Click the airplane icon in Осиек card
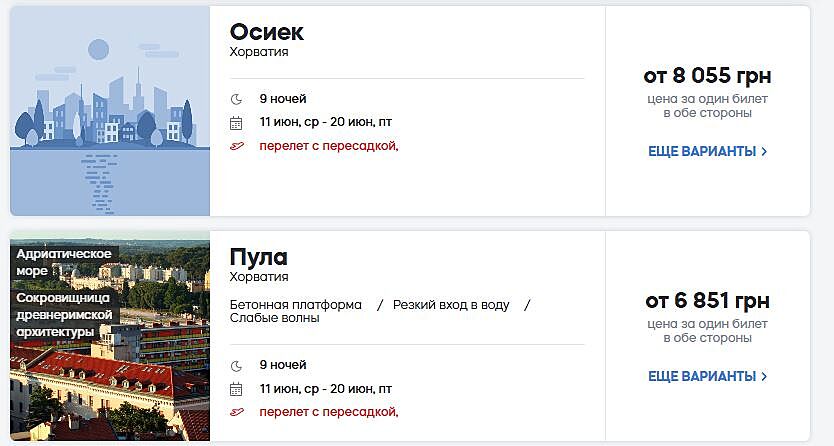The height and width of the screenshot is (446, 834). (236, 146)
